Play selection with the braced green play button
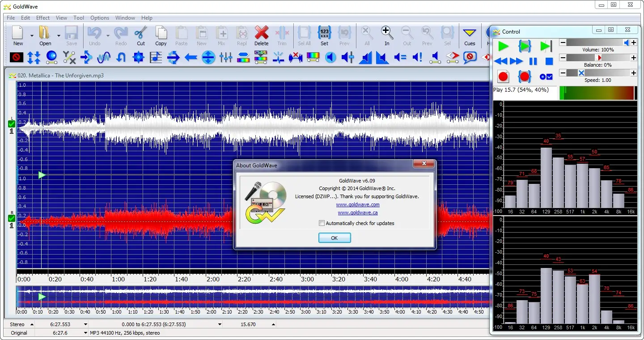This screenshot has width=644, height=340. pyautogui.click(x=525, y=46)
